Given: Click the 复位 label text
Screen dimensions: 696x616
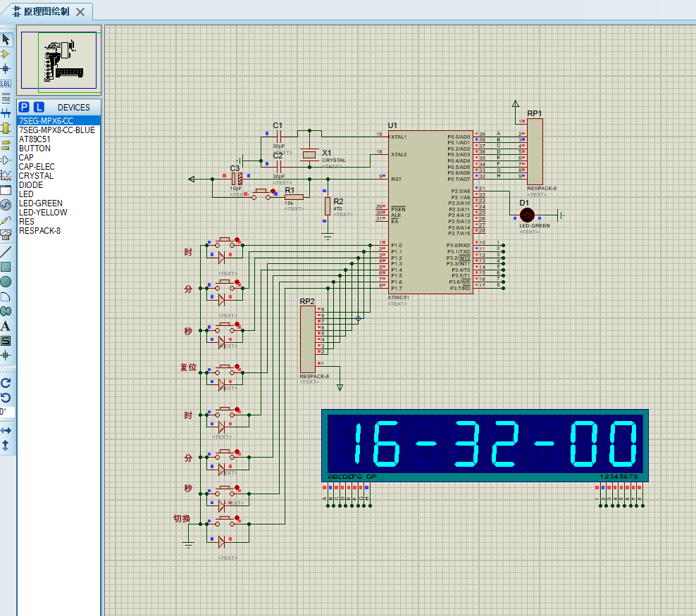Looking at the screenshot, I should [x=188, y=367].
